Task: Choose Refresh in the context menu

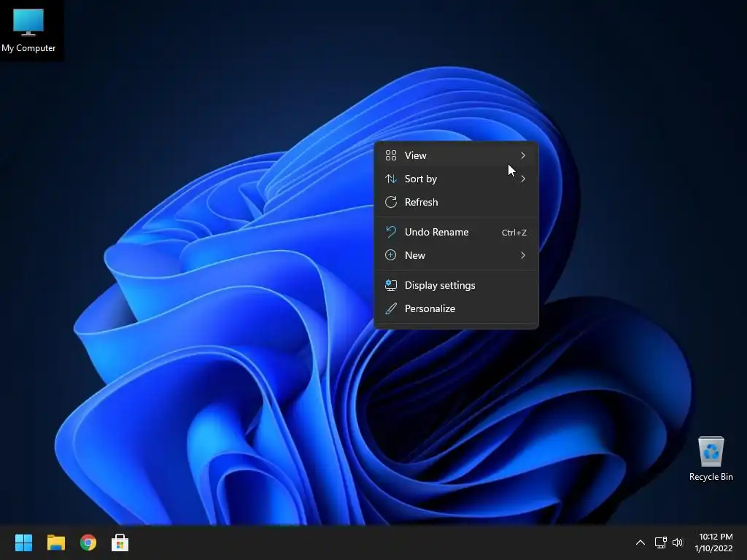Action: pos(457,202)
